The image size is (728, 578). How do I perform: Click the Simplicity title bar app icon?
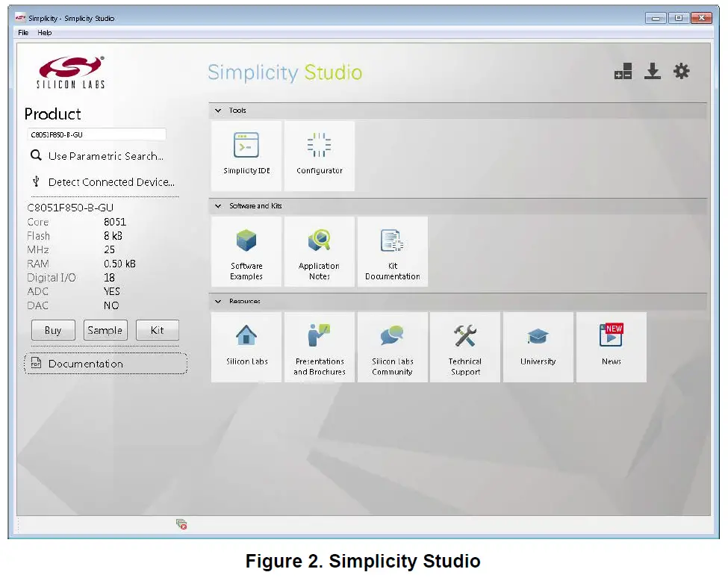click(20, 18)
